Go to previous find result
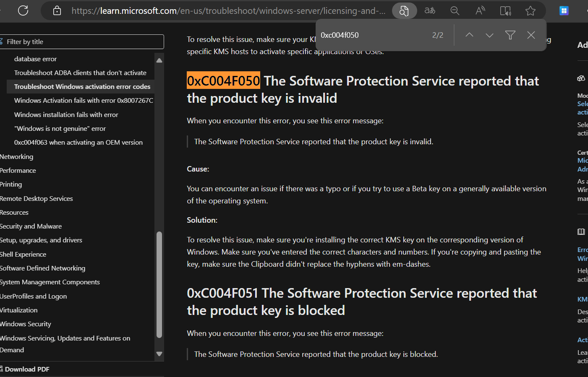Screen dimensions: 588x377 [469, 35]
